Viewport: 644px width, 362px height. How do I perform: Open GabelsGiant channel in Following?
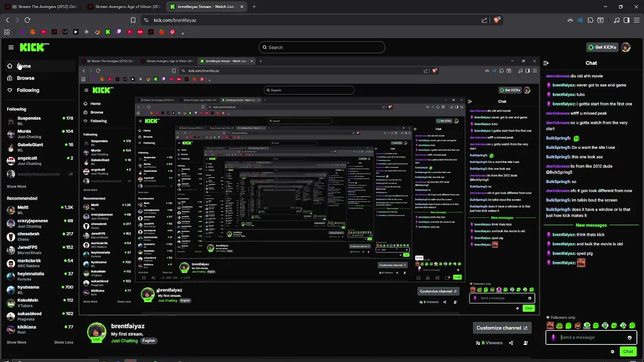point(39,147)
